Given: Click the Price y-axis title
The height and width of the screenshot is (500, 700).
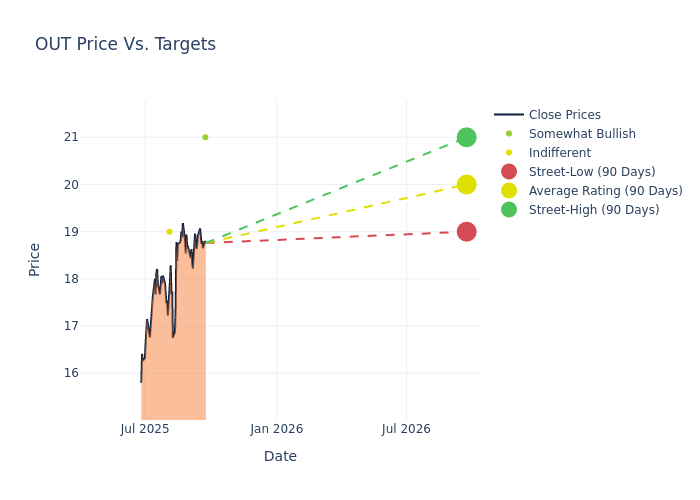Looking at the screenshot, I should click(35, 259).
